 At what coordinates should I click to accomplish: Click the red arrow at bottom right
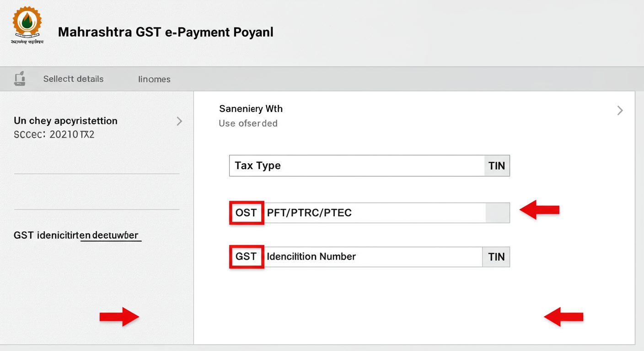click(564, 317)
